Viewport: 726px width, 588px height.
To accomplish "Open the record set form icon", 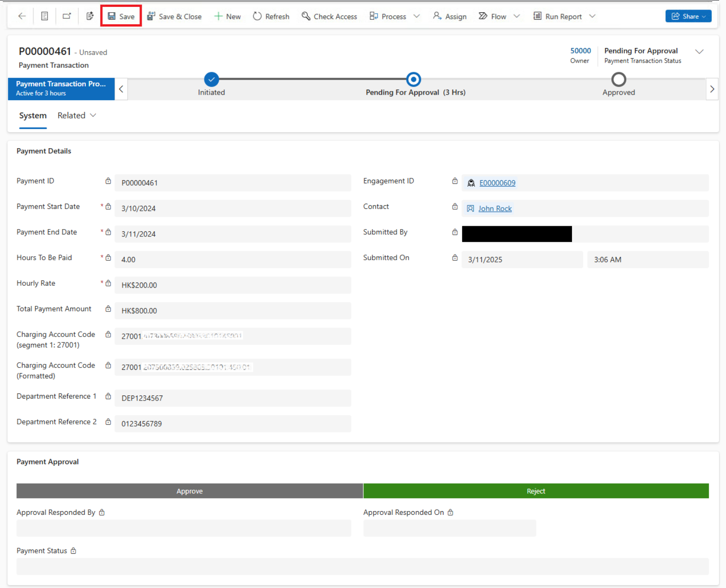I will point(44,16).
